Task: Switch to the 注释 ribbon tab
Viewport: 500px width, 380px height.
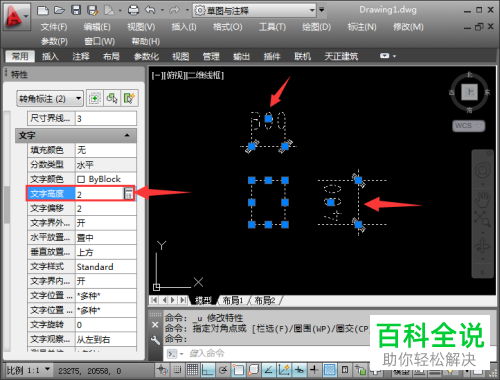Action: click(81, 56)
